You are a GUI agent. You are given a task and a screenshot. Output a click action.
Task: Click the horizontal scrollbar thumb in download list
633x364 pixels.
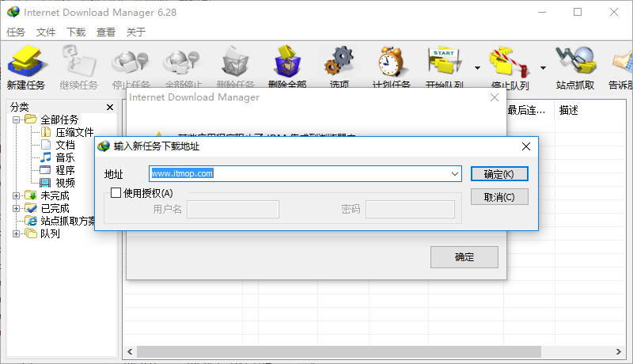coord(339,351)
